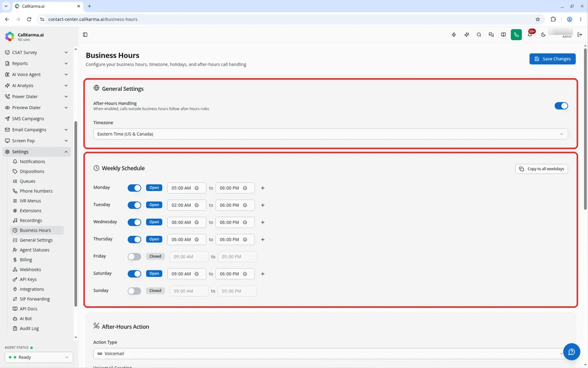Open the agent status Ready dropdown

coord(39,357)
